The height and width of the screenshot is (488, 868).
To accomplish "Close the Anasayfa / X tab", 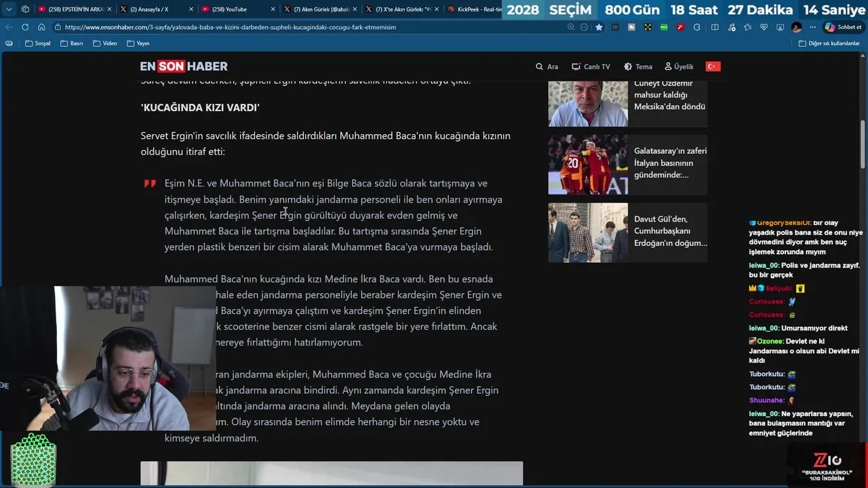I will (x=191, y=9).
